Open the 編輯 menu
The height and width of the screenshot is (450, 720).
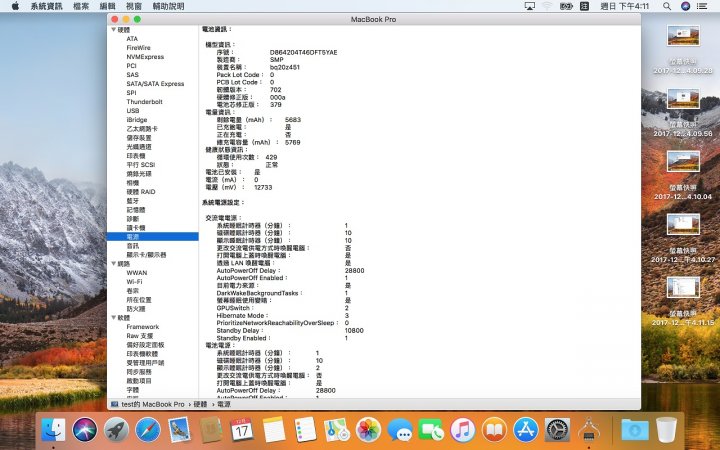(107, 6)
